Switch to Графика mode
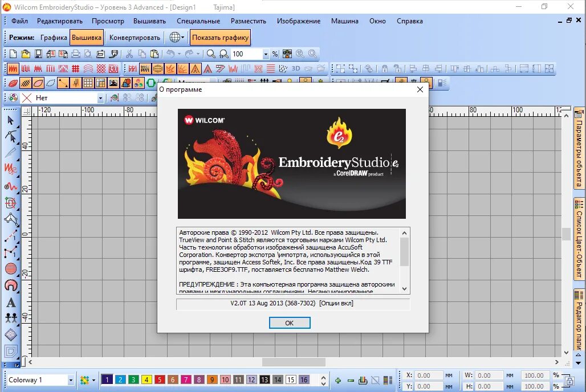The width and height of the screenshot is (586, 392). 54,38
